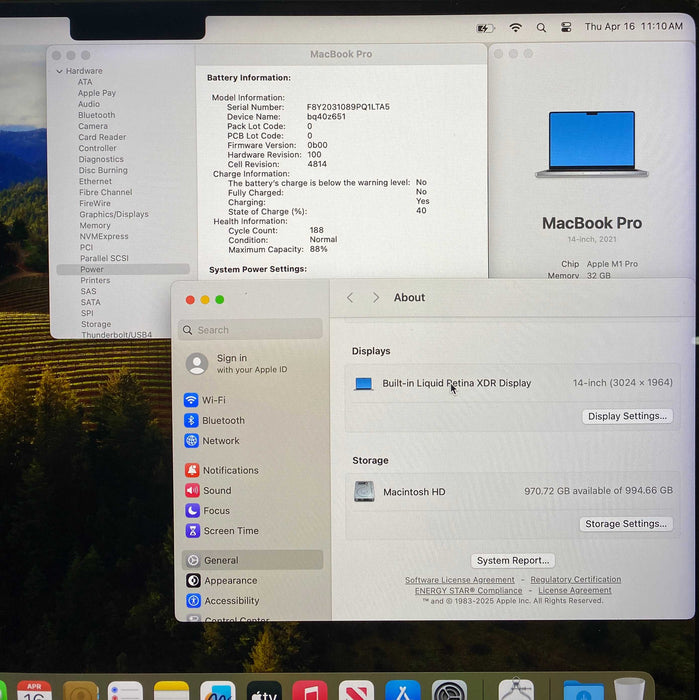Open Trash in the Dock
This screenshot has height=700, width=699.
point(629,689)
